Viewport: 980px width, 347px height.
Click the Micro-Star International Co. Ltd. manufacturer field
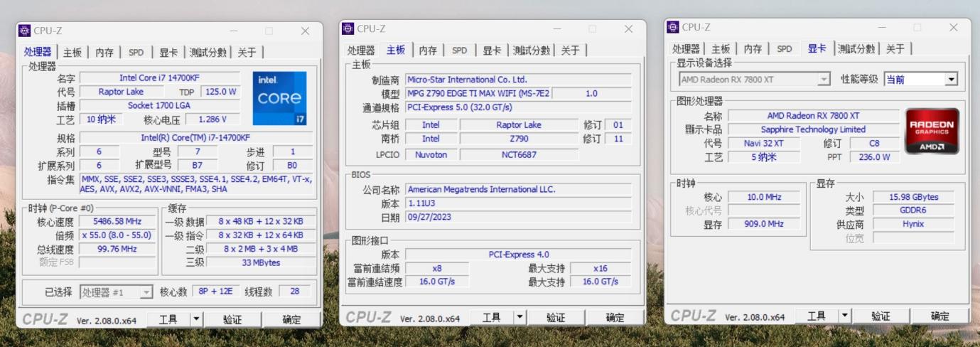518,80
